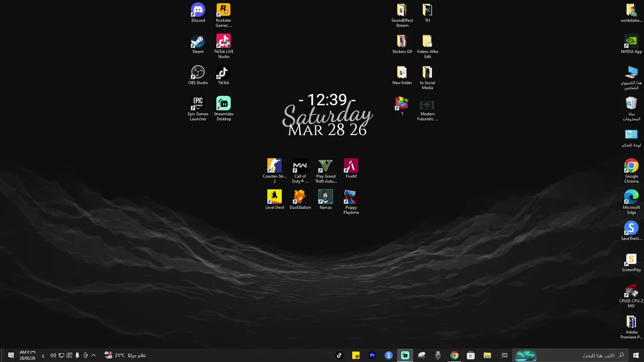Select the Stickers Gif folder
644x362 pixels.
click(402, 44)
